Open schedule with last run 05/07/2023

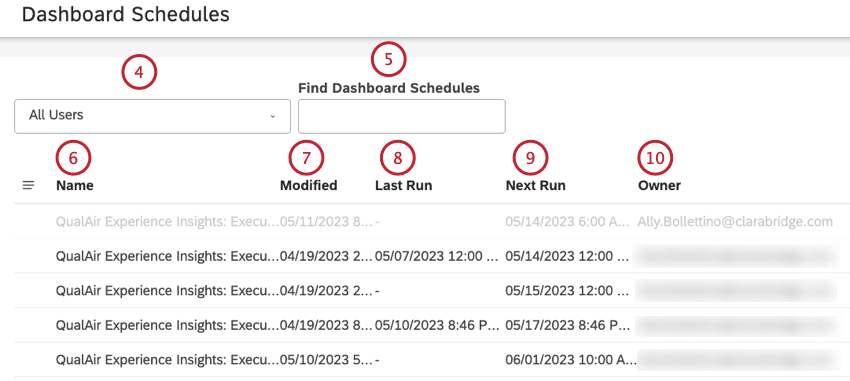pos(432,256)
